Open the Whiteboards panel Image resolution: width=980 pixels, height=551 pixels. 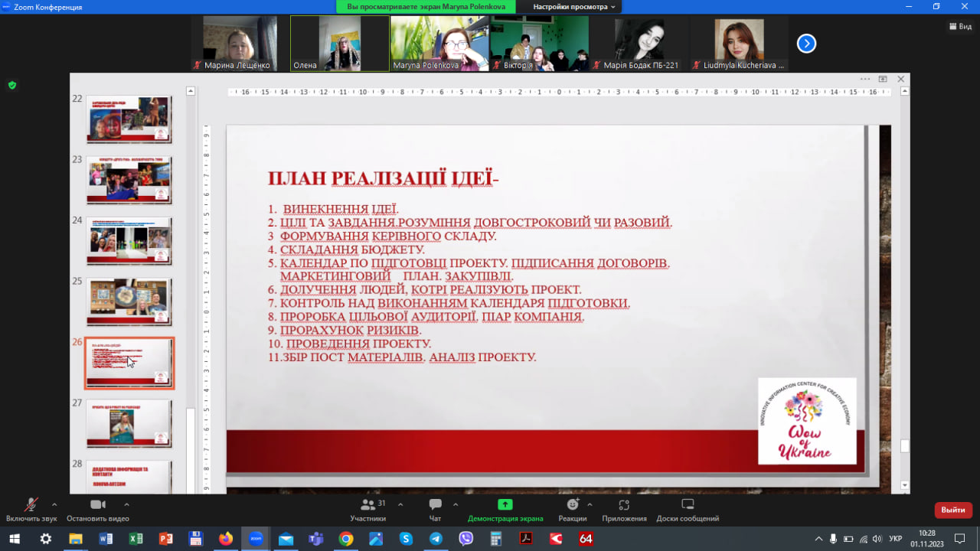click(687, 510)
